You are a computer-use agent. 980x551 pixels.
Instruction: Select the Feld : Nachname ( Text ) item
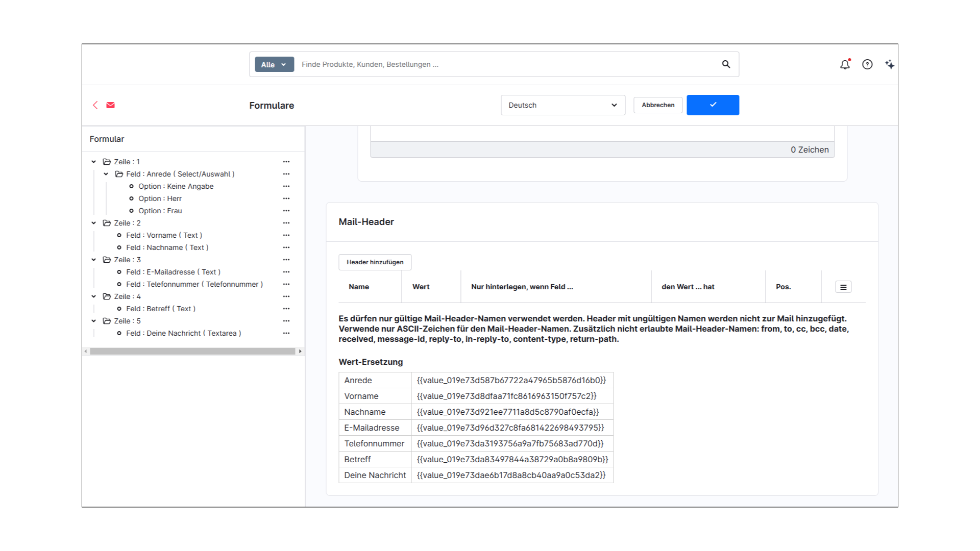(167, 247)
